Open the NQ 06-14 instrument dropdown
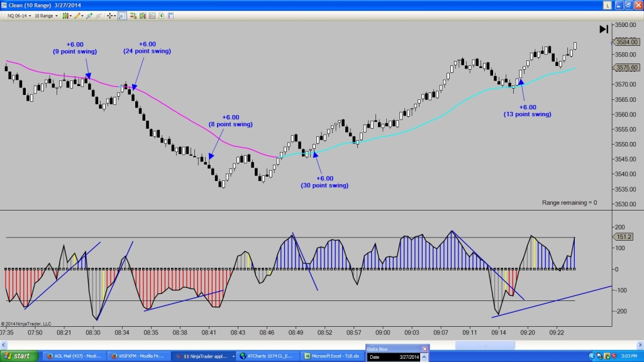 [19, 16]
